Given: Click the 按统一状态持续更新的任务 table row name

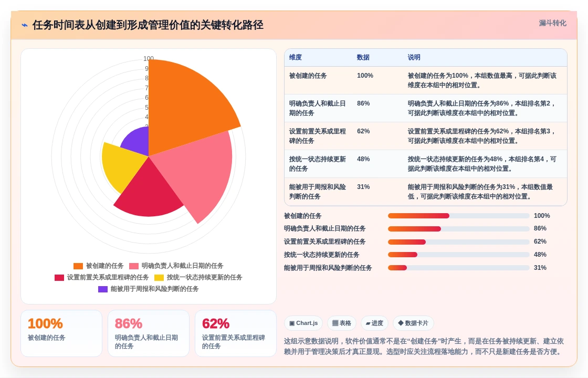Looking at the screenshot, I should coord(318,164).
